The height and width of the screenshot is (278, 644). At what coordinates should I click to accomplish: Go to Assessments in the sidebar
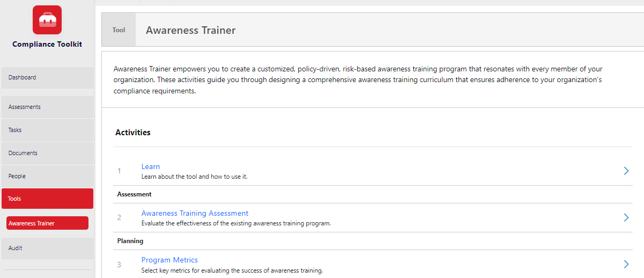[47, 107]
